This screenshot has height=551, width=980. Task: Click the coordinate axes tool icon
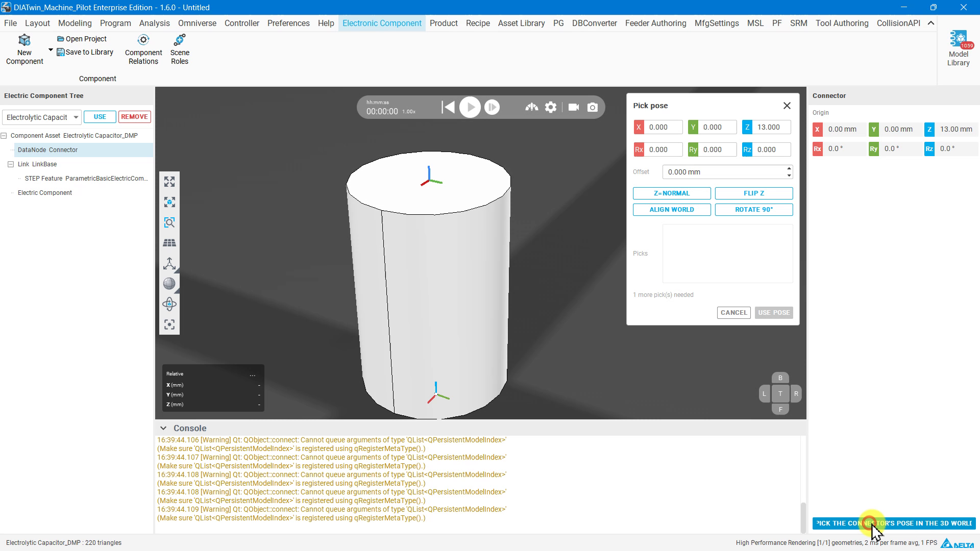click(169, 264)
